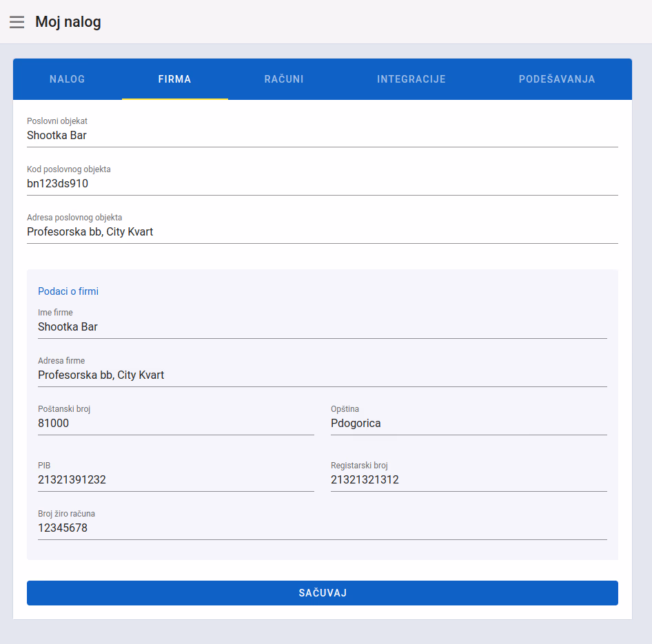
Task: Click the Podaci o firmi heading
Action: point(68,291)
